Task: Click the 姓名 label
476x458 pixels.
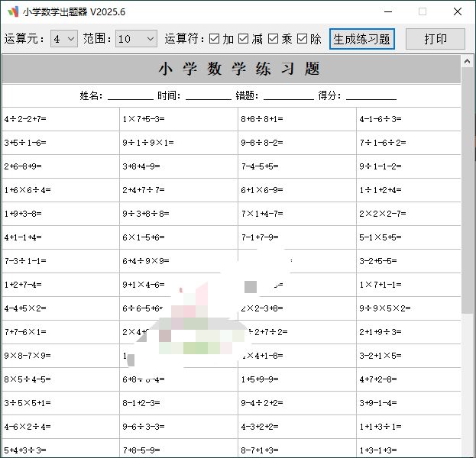Action: (x=91, y=96)
